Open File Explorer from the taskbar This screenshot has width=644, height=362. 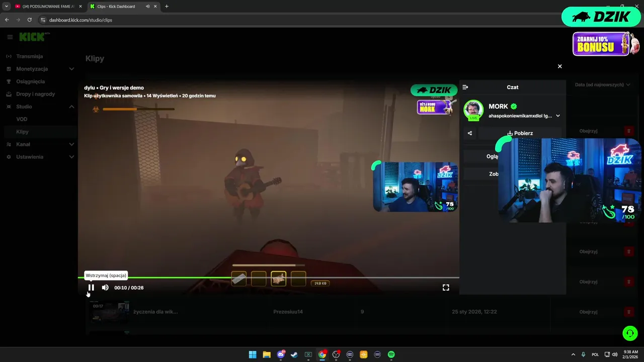267,354
